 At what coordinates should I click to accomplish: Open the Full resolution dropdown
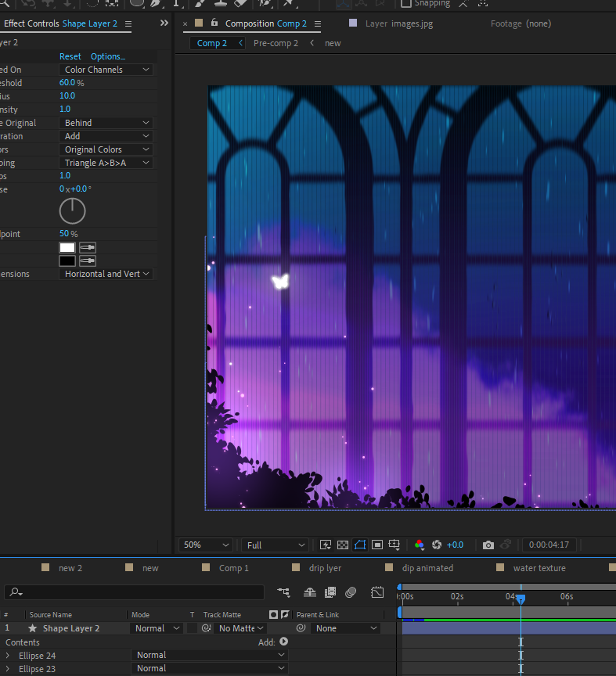click(x=275, y=545)
